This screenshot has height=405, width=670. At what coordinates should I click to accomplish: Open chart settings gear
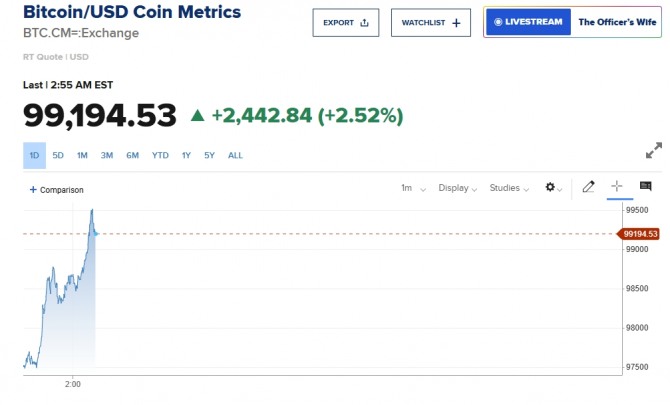pyautogui.click(x=551, y=188)
